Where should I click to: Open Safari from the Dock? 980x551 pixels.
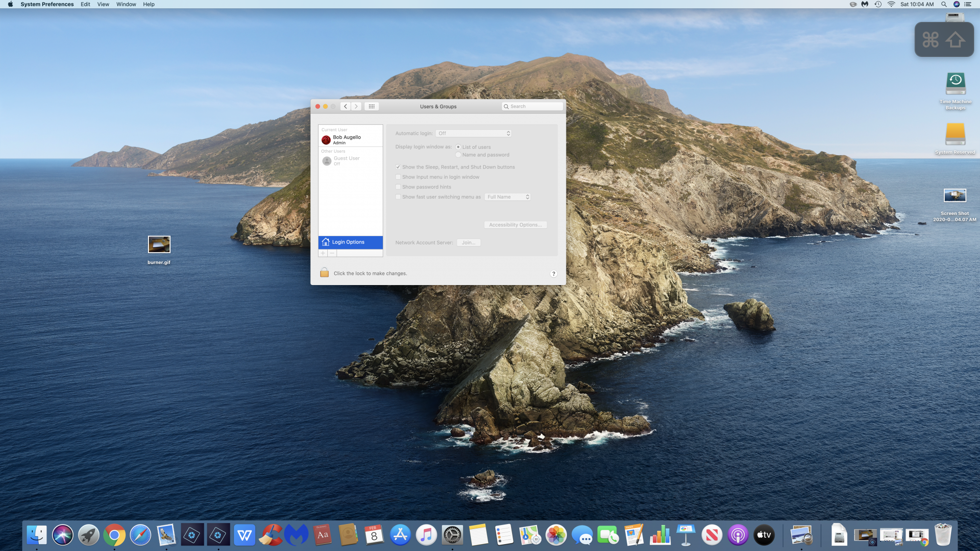coord(140,535)
